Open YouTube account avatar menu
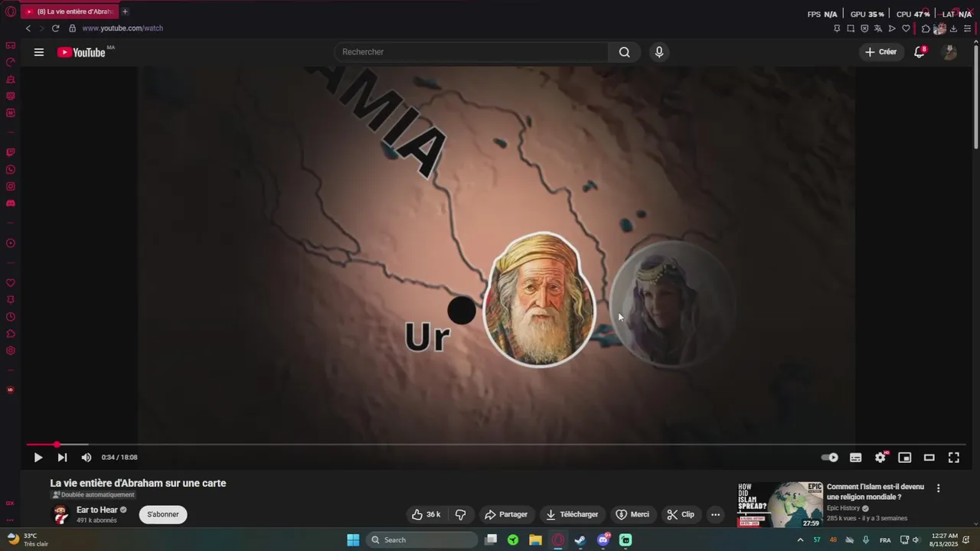The width and height of the screenshot is (980, 551). click(949, 52)
